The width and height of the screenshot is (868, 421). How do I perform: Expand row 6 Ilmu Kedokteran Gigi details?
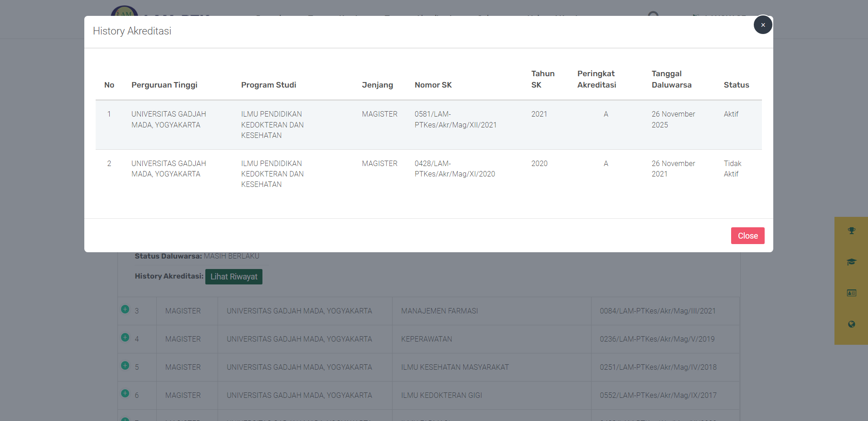point(125,394)
